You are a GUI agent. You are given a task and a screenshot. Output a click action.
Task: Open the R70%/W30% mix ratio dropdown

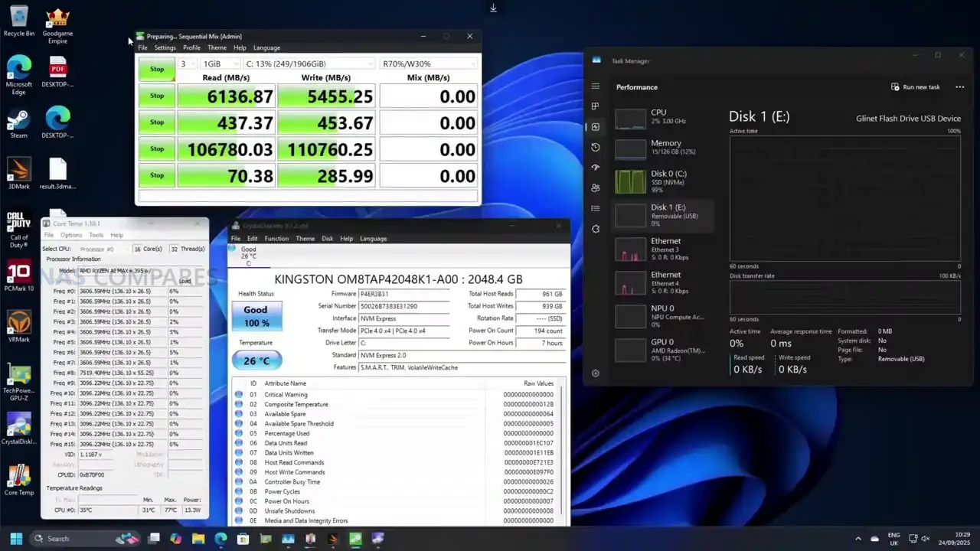[x=427, y=64]
